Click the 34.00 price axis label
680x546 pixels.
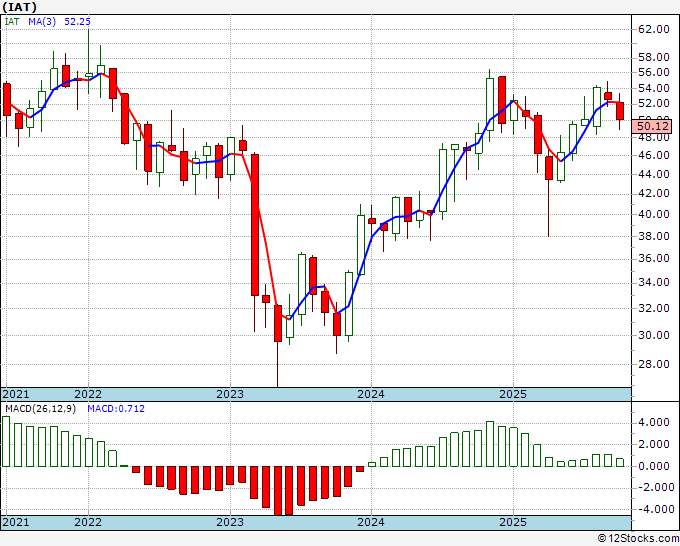pyautogui.click(x=654, y=282)
